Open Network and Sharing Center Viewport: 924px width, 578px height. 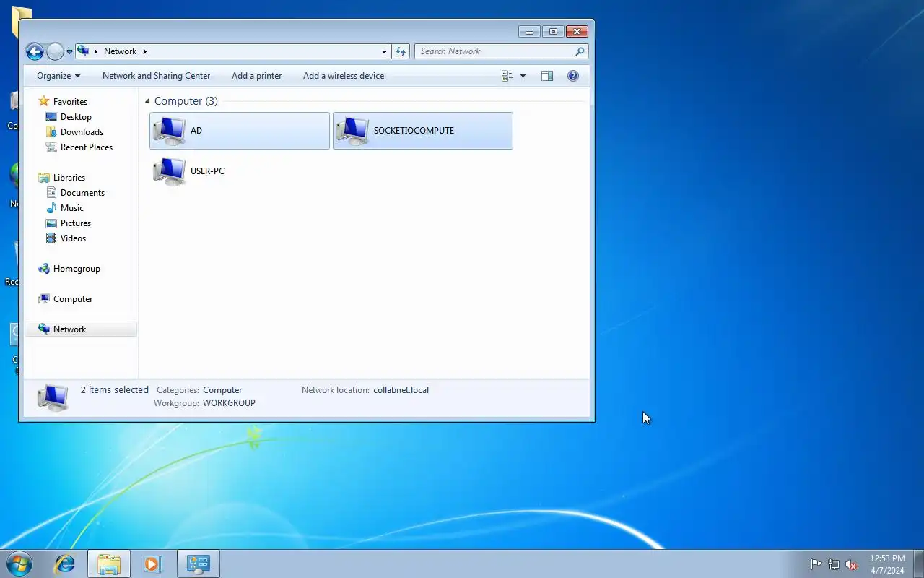tap(156, 76)
